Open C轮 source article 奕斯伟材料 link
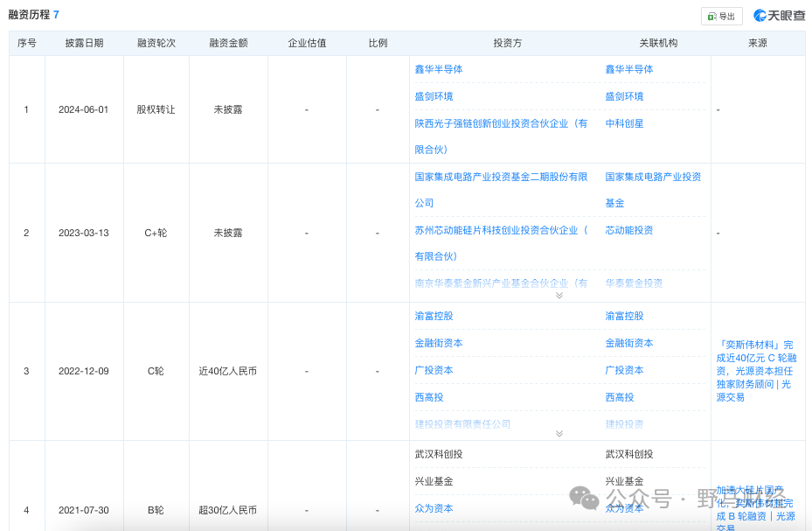This screenshot has height=531, width=812. pos(756,371)
